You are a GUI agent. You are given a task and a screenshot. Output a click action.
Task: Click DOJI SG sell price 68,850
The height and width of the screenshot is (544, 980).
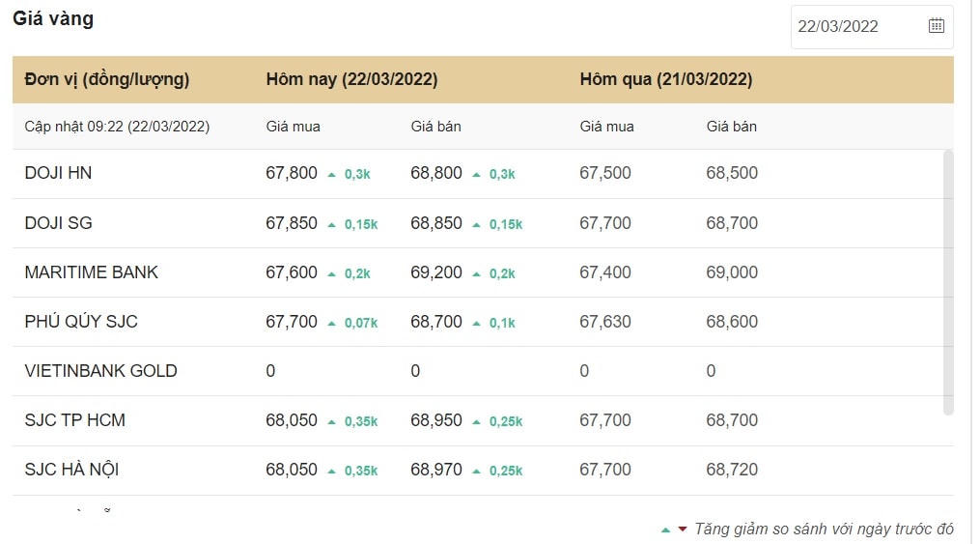click(436, 223)
